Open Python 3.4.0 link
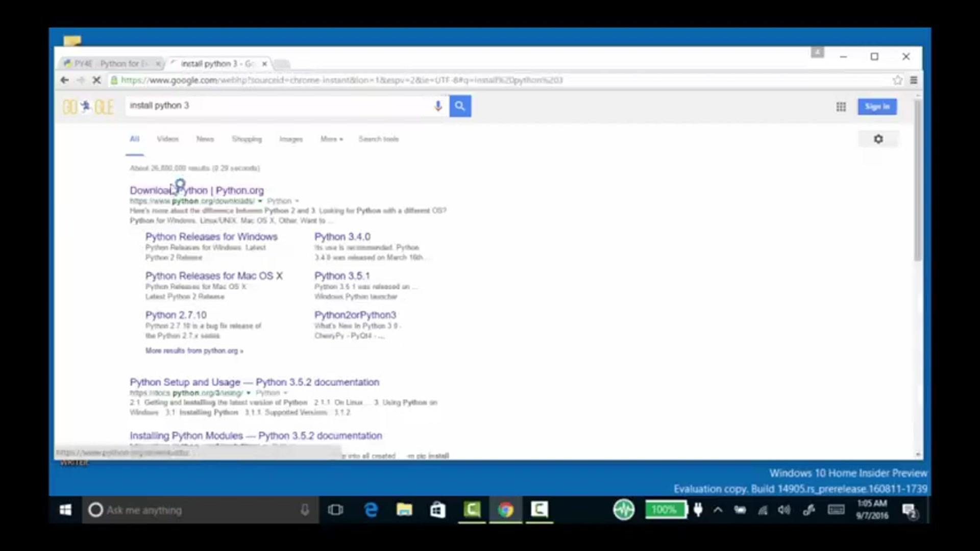This screenshot has width=980, height=551. pyautogui.click(x=342, y=237)
